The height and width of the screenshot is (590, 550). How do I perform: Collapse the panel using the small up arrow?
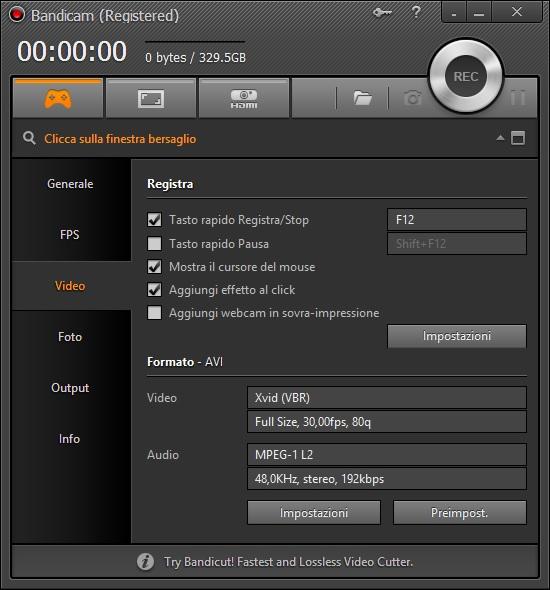(x=500, y=138)
